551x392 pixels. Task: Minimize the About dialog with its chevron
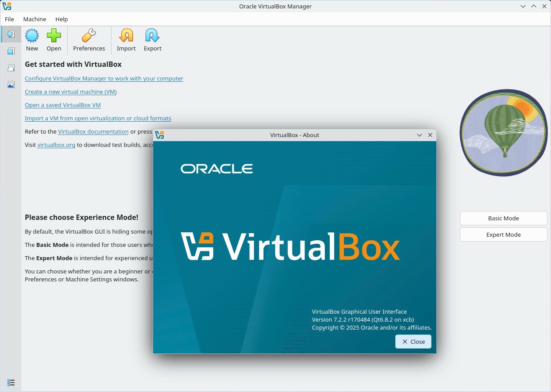[420, 135]
